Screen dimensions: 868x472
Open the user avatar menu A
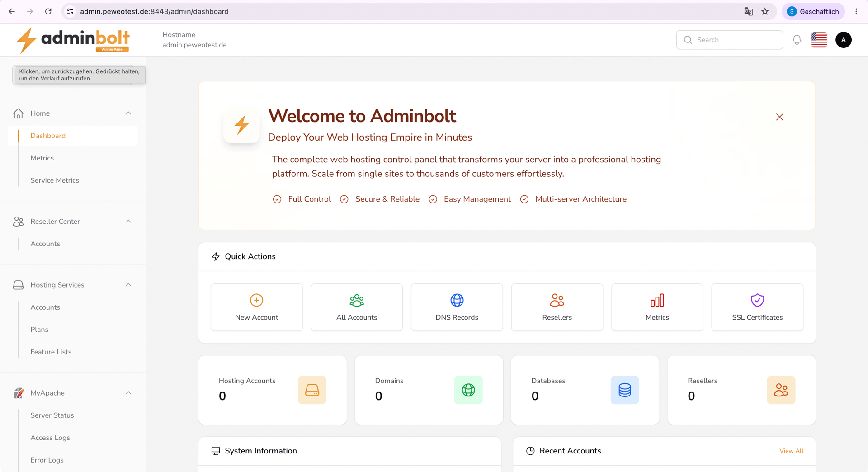click(x=844, y=40)
